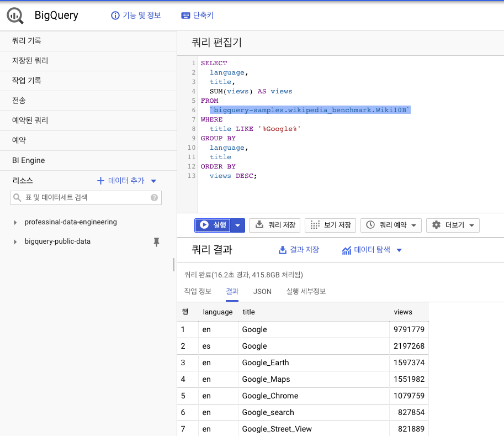Image resolution: width=504 pixels, height=436 pixels.
Task: Switch to 작업 정보 tab
Action: point(198,292)
